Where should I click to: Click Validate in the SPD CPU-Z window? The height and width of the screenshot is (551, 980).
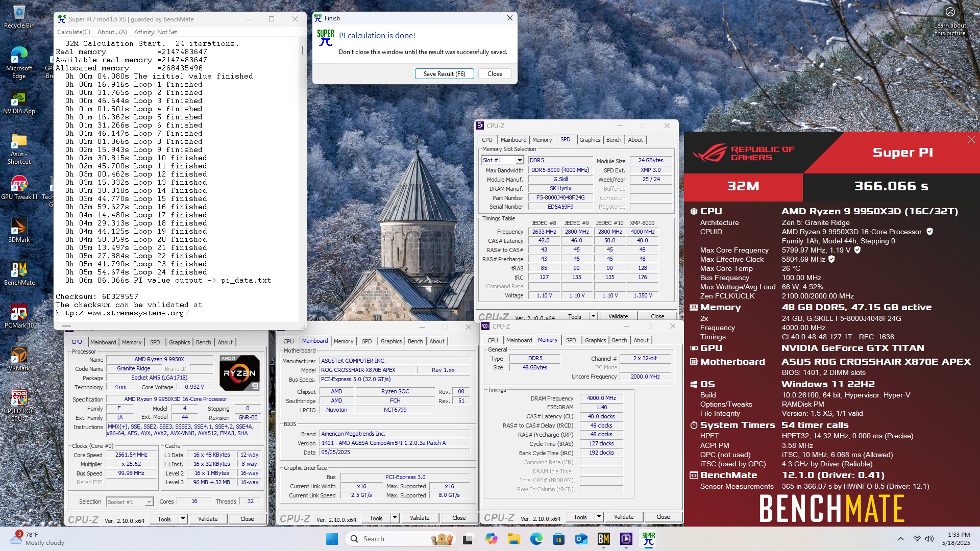pyautogui.click(x=618, y=316)
